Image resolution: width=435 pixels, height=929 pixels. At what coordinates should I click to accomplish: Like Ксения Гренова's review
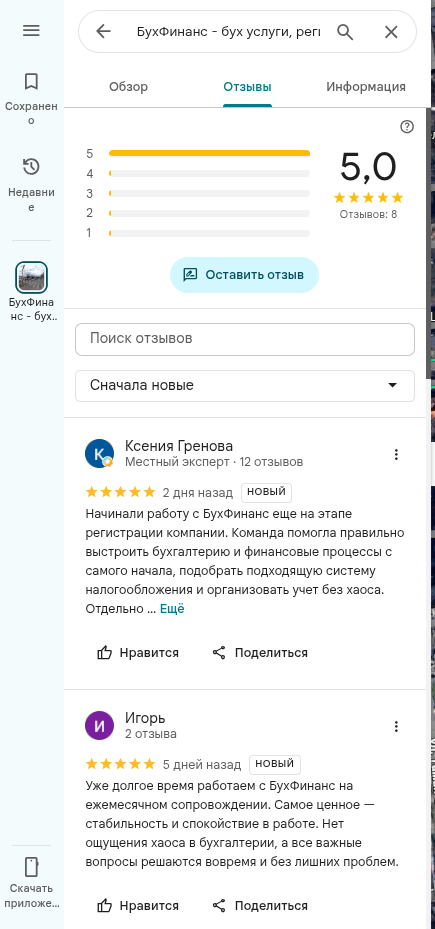pos(137,653)
